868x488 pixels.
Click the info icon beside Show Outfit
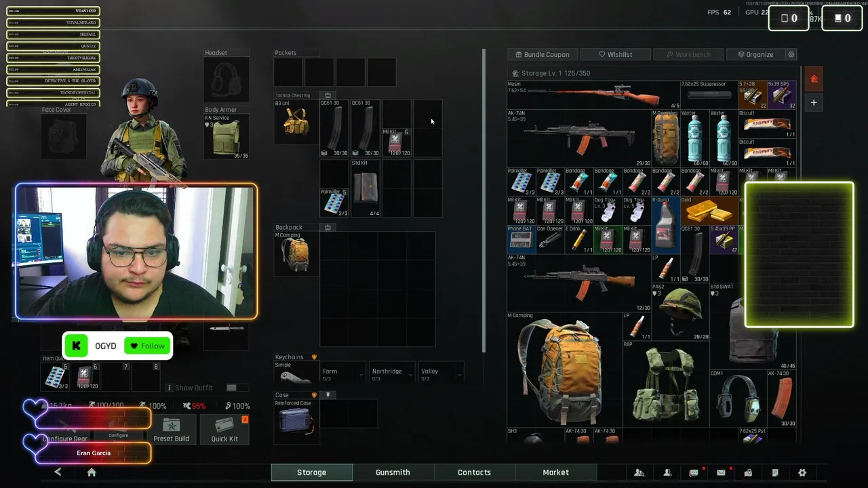[x=169, y=388]
